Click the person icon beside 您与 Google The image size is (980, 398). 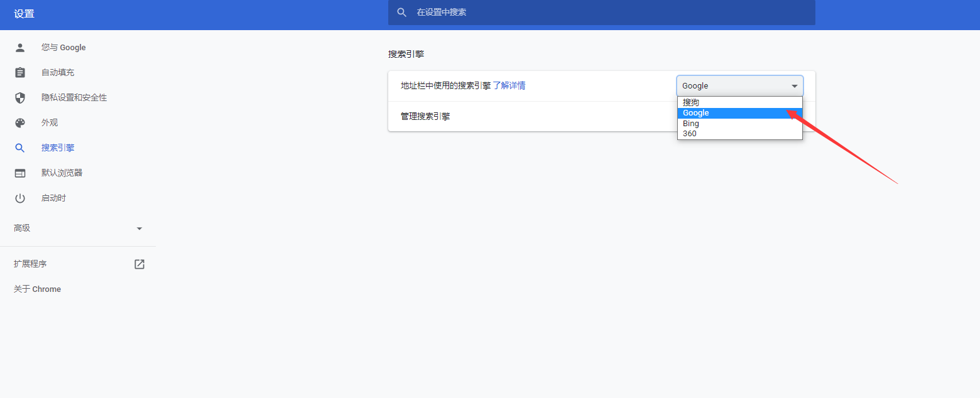[20, 48]
